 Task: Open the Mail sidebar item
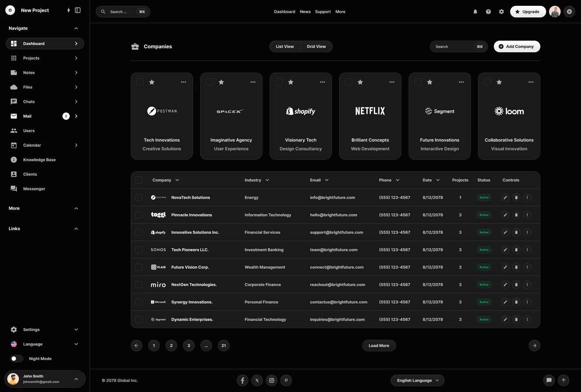45,116
